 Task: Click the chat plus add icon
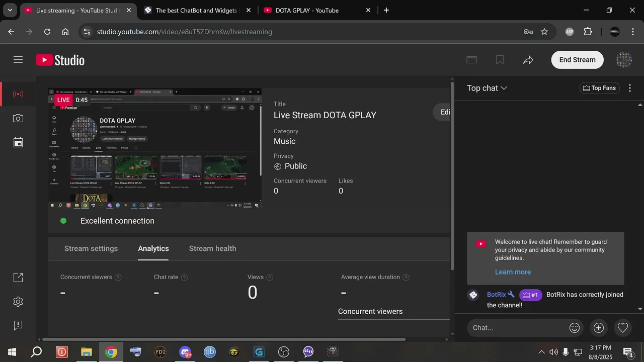pyautogui.click(x=599, y=328)
